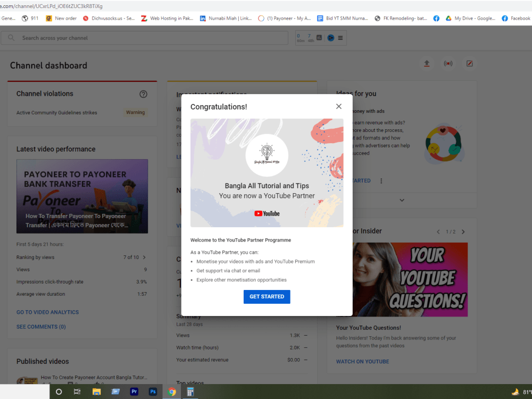532x399 pixels.
Task: Open the Facebook text bookmark
Action: coord(517,18)
